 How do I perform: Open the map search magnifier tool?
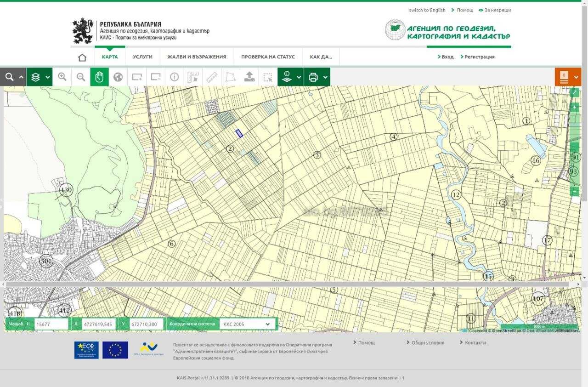coord(9,77)
